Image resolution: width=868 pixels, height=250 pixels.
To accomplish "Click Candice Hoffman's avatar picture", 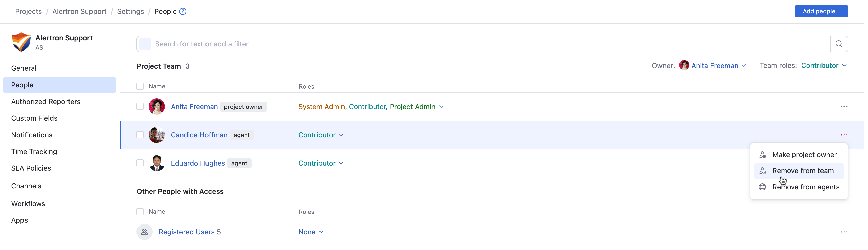I will point(157,135).
